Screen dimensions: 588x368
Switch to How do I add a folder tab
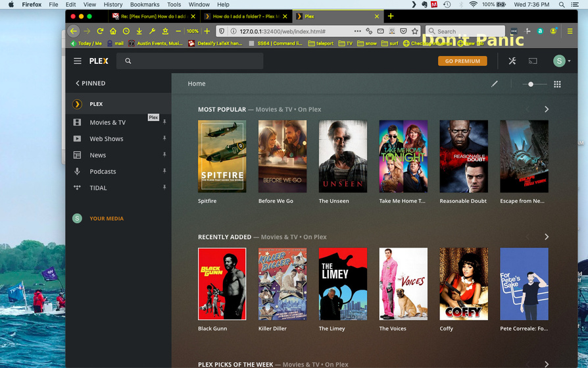[246, 16]
